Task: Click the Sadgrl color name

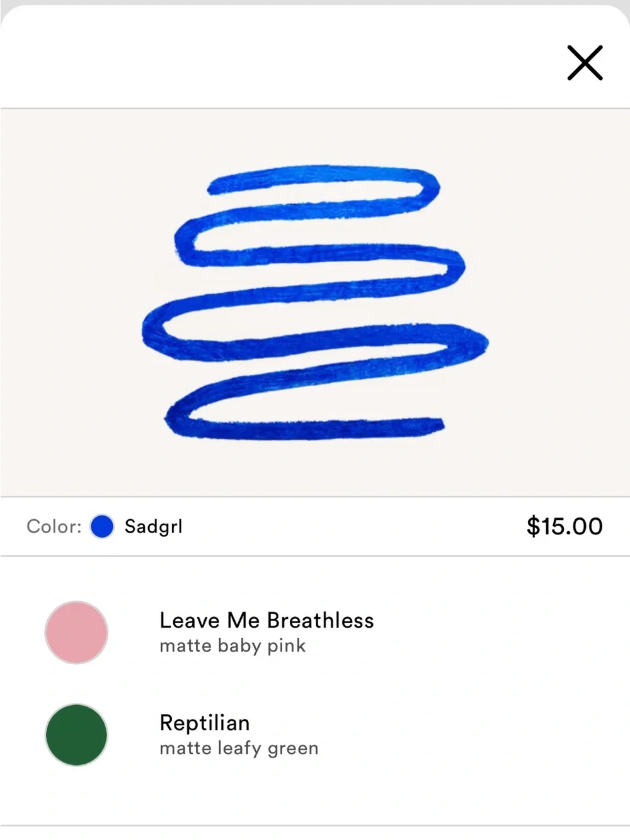Action: [x=154, y=526]
